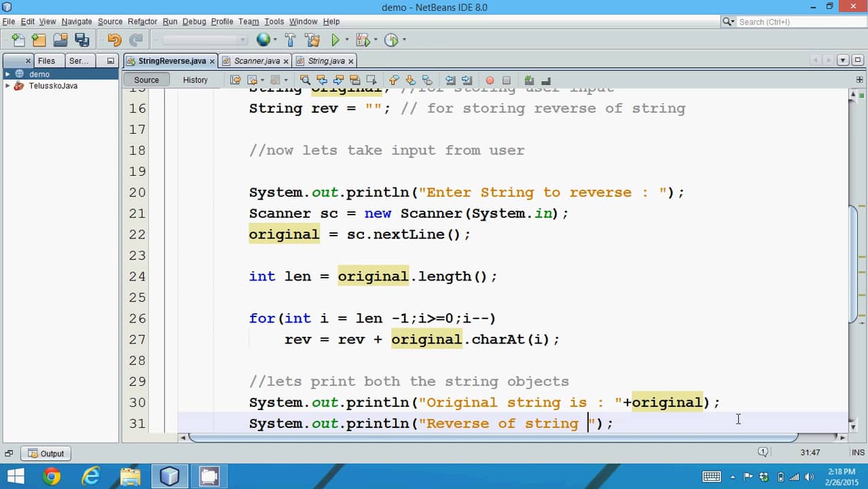Open the Refactor menu

click(x=143, y=22)
